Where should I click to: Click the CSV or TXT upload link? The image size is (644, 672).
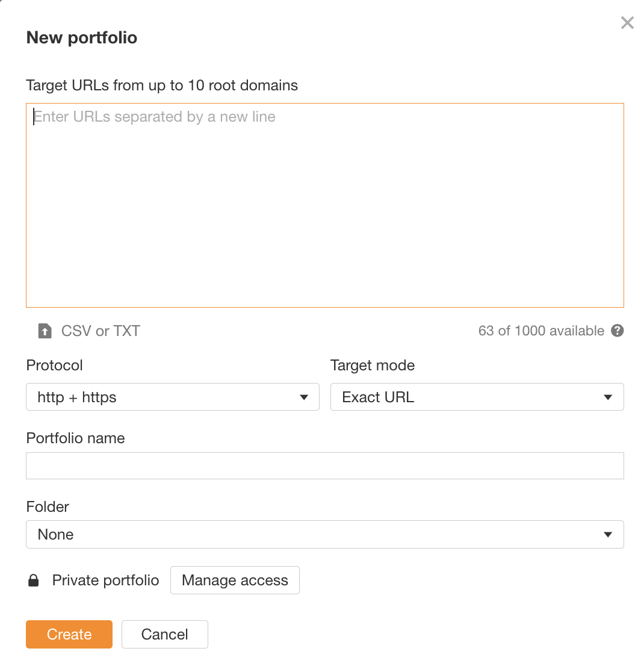point(100,331)
